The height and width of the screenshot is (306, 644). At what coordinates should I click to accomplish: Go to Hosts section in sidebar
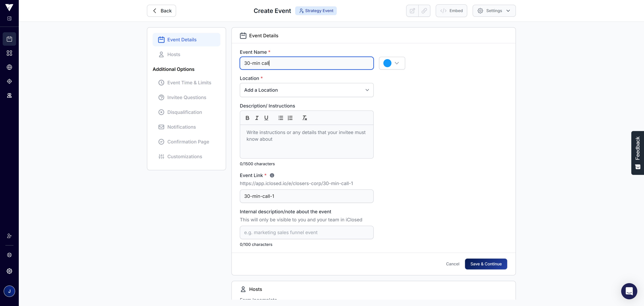[x=174, y=55]
